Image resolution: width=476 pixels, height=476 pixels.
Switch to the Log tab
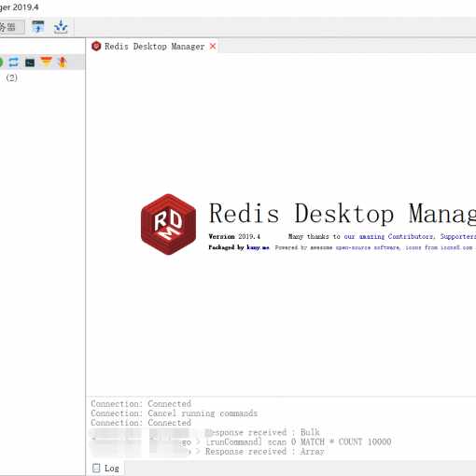105,468
